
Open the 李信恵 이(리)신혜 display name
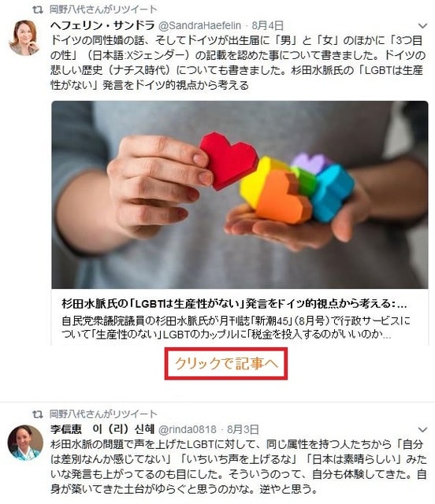(x=102, y=429)
